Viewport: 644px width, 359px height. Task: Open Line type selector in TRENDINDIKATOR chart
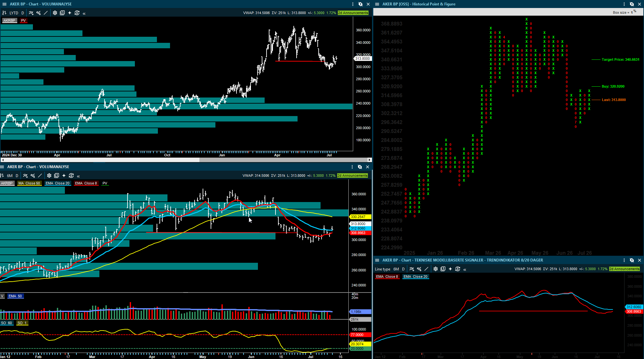click(x=383, y=269)
